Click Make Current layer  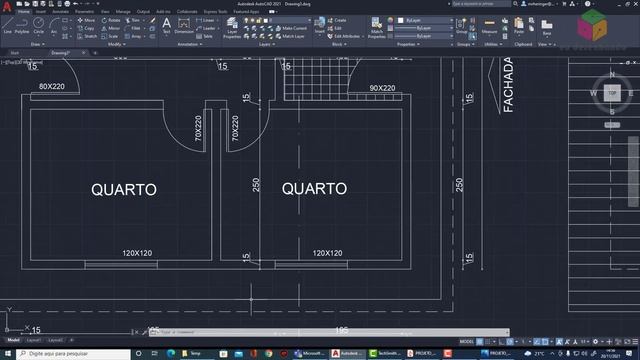(291, 28)
